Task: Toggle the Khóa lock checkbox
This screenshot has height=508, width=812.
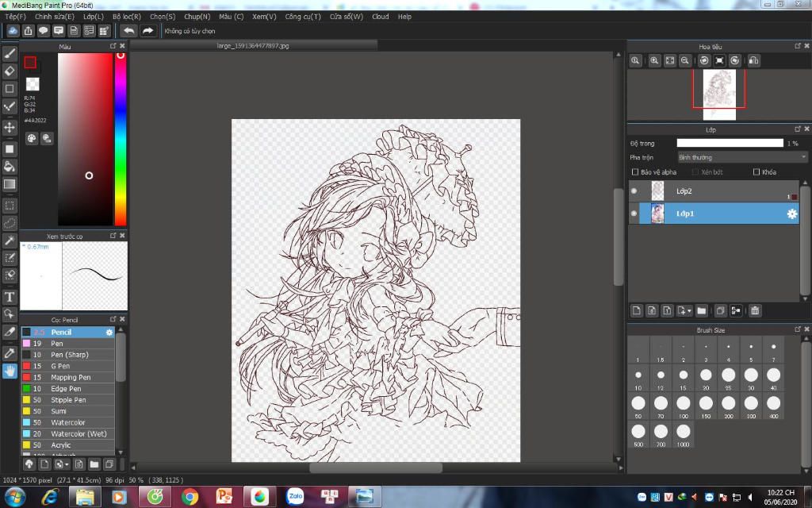Action: (756, 172)
